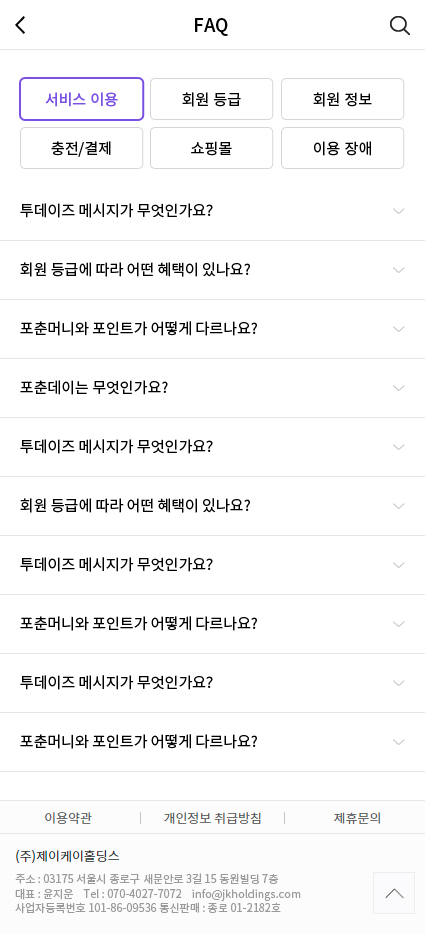Click the info@jkholdings.com email address
Screen dimensions: 425x934
246,893
